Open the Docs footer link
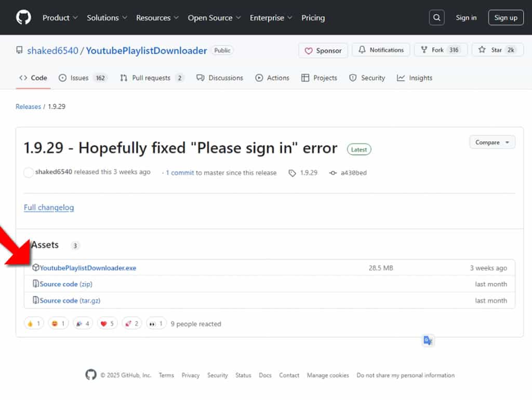Image resolution: width=532 pixels, height=400 pixels. coord(265,375)
